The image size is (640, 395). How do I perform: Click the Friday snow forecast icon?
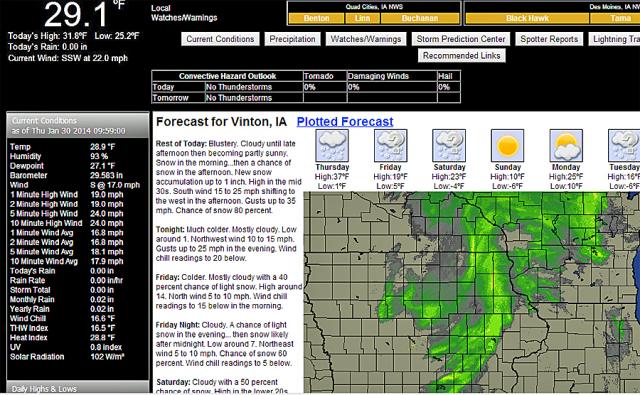[390, 146]
